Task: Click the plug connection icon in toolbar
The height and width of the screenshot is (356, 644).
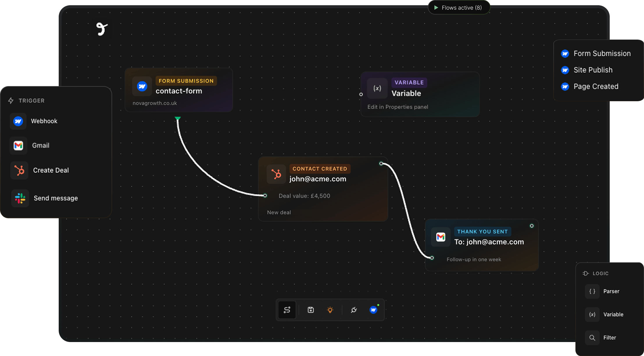Action: coord(354,310)
